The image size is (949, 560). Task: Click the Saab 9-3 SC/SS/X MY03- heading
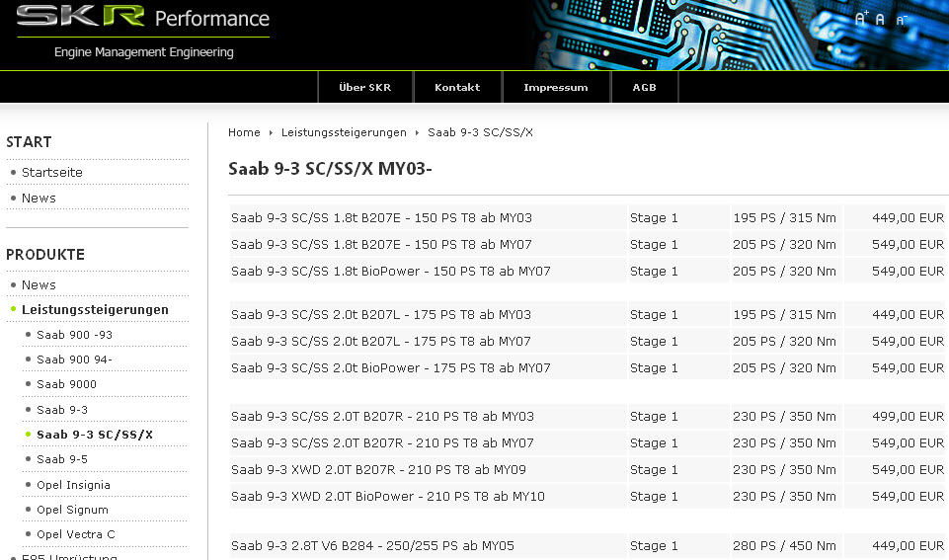coord(330,168)
